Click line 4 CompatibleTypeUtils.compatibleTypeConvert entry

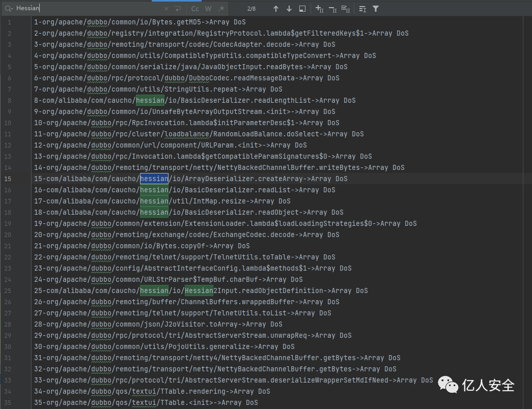coord(205,55)
